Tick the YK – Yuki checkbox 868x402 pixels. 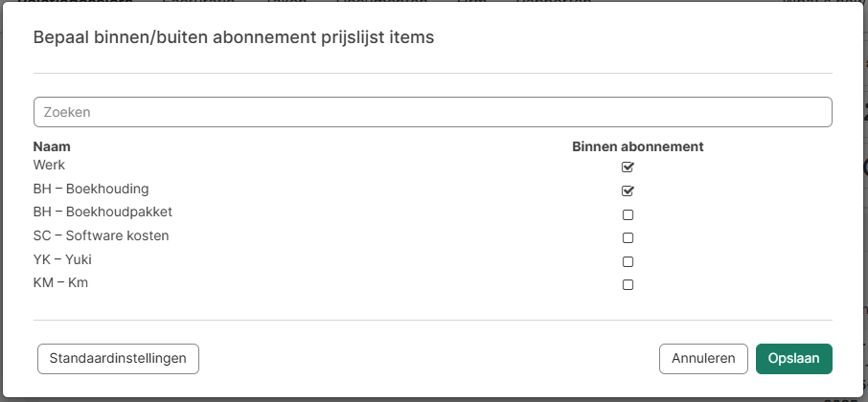[628, 261]
